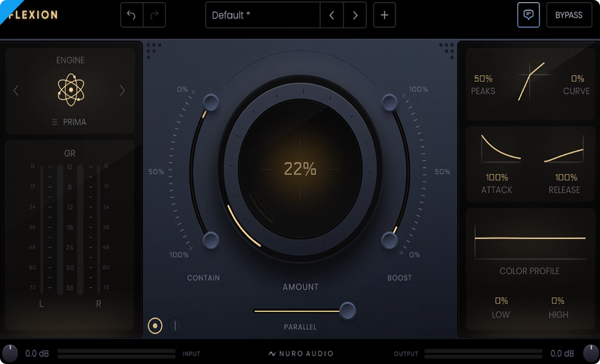Image resolution: width=600 pixels, height=364 pixels.
Task: Click the 50% PEAKS value
Action: (x=483, y=79)
